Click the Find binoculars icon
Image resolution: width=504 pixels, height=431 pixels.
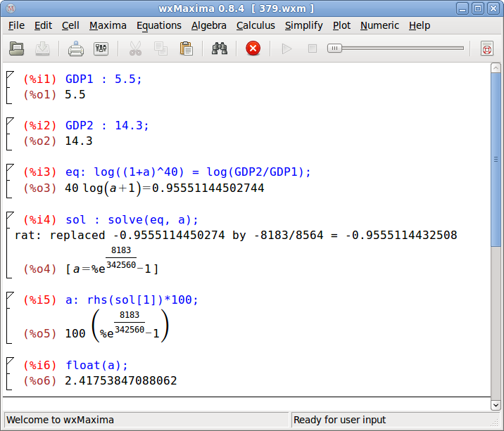click(220, 49)
